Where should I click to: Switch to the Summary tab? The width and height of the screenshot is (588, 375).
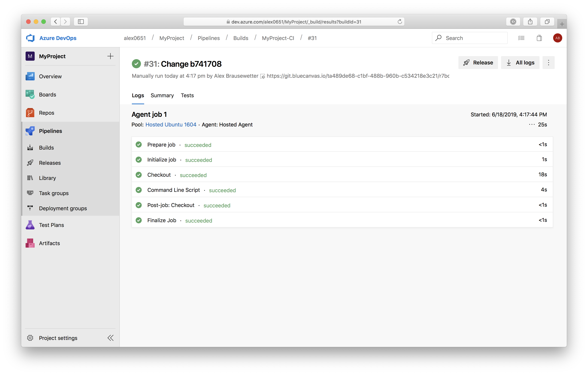coord(162,95)
